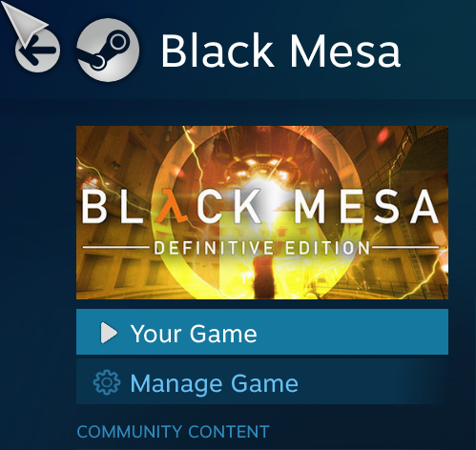The width and height of the screenshot is (476, 450).
Task: Click the Manage Game gear icon
Action: (x=107, y=382)
